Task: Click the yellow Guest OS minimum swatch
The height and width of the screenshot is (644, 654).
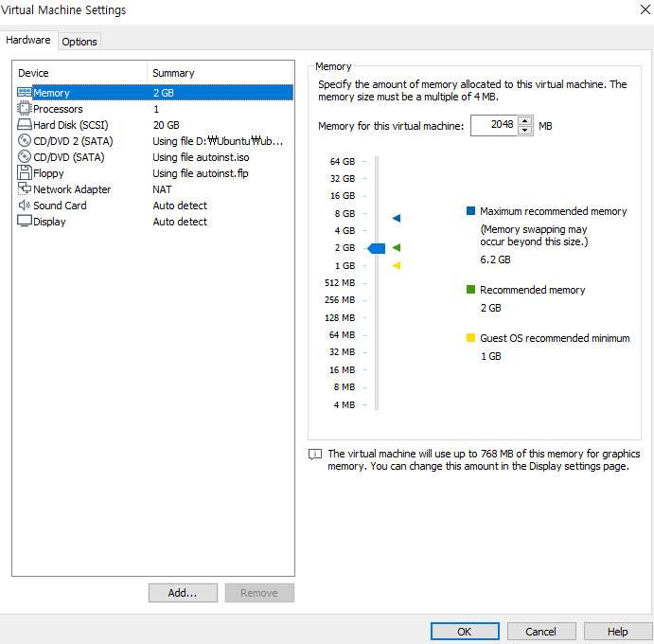Action: 470,338
